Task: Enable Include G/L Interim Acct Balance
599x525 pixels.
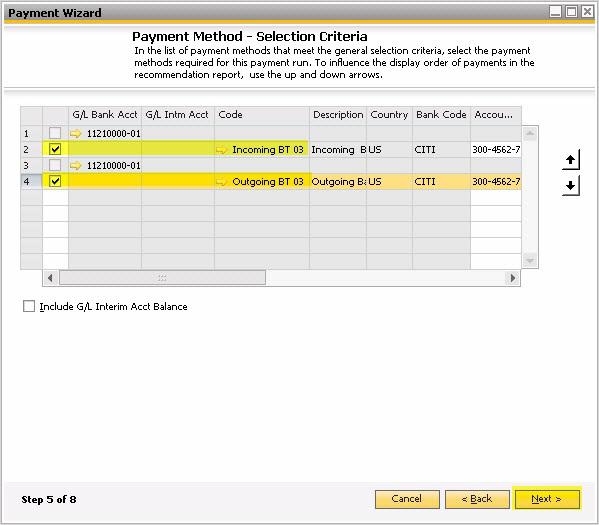Action: (x=29, y=306)
